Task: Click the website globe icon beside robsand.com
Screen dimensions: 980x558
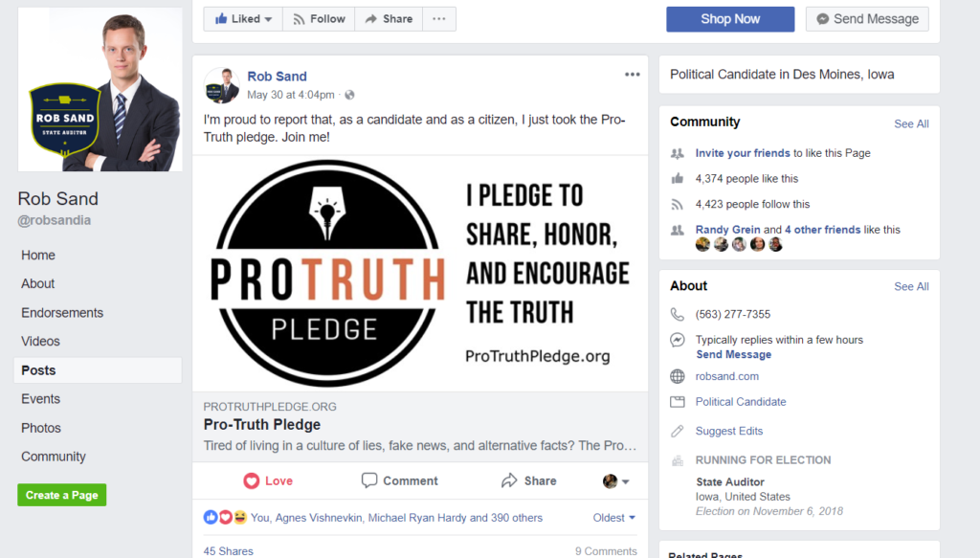Action: tap(678, 376)
